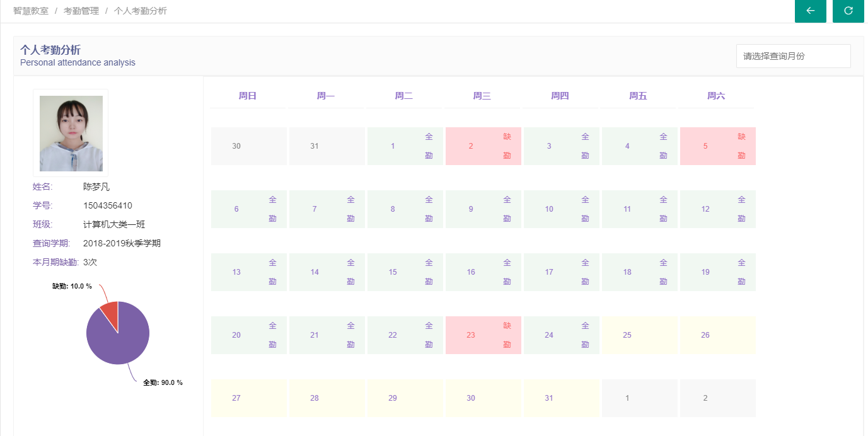Image resolution: width=868 pixels, height=436 pixels.
Task: Click the back arrow button
Action: (811, 11)
